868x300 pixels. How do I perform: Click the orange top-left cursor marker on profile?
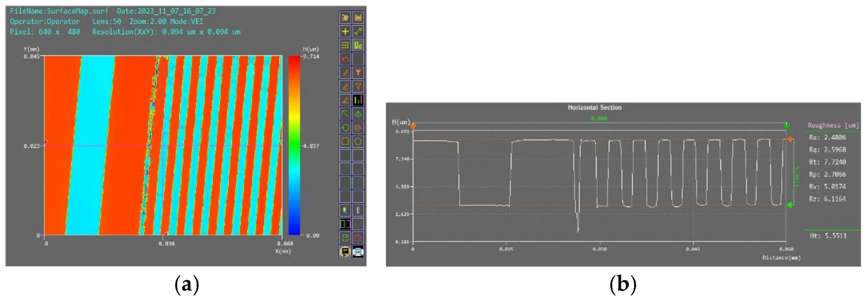click(413, 126)
